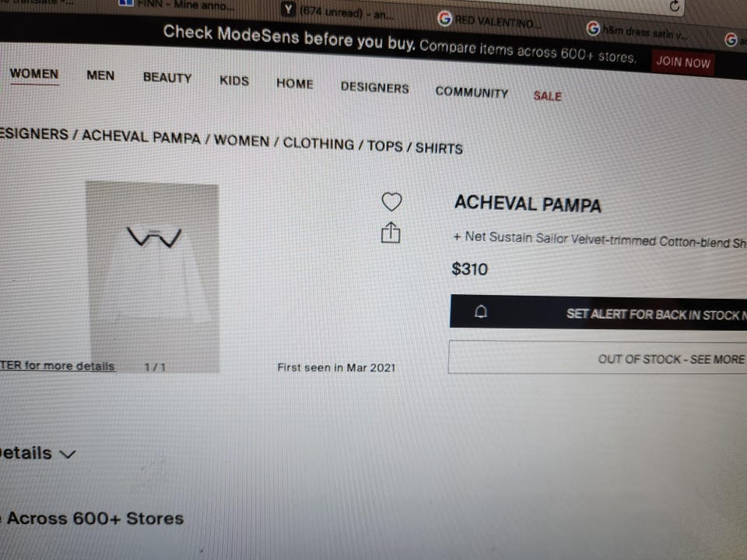This screenshot has height=560, width=747.
Task: Switch to FINN Mine annonser tab
Action: [177, 5]
